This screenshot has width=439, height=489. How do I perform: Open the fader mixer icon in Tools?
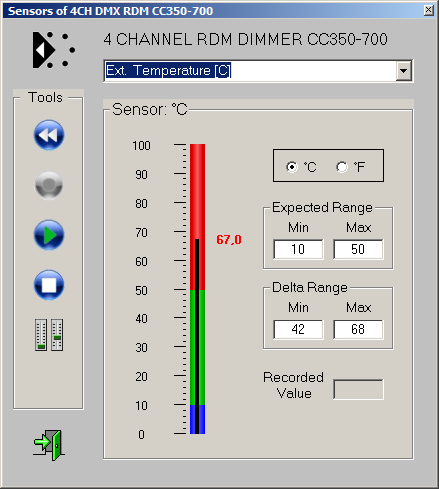coord(49,335)
